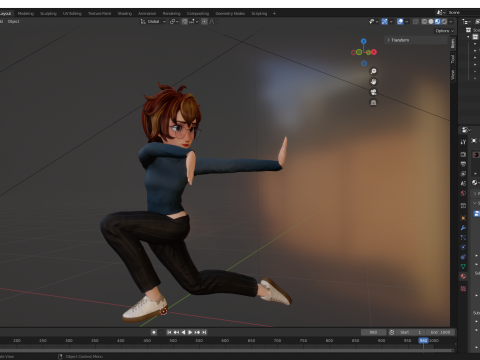This screenshot has height=360, width=480.
Task: Open the Material properties tab
Action: coord(463,276)
